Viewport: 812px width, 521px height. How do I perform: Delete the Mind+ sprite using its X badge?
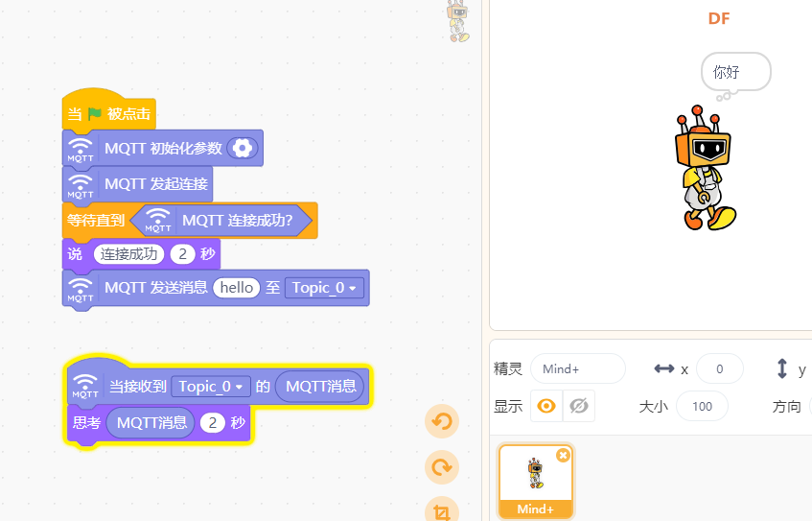[563, 455]
